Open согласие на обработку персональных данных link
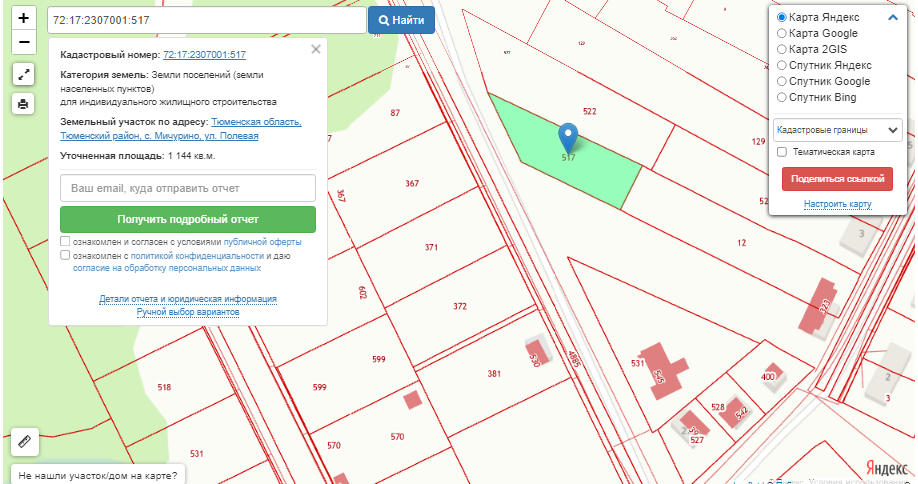The height and width of the screenshot is (484, 918). click(x=167, y=268)
